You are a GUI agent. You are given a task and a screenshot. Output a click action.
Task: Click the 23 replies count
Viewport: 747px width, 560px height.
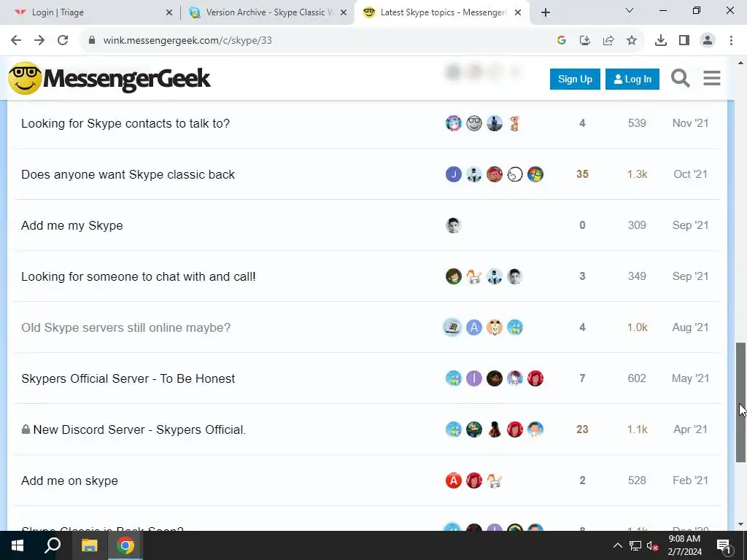pos(582,429)
